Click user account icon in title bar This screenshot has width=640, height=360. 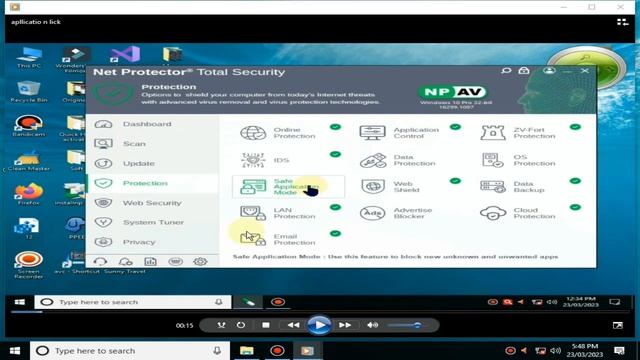tap(549, 71)
